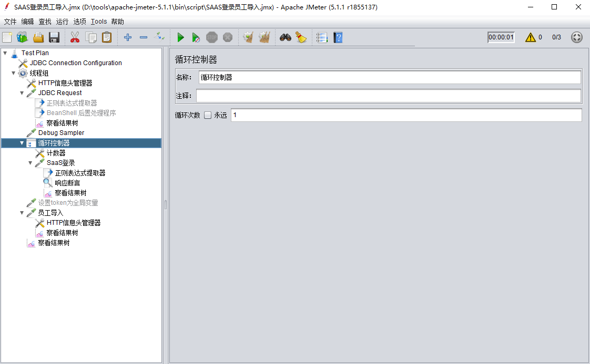The width and height of the screenshot is (590, 364).
Task: Open the Help question mark icon
Action: click(338, 37)
